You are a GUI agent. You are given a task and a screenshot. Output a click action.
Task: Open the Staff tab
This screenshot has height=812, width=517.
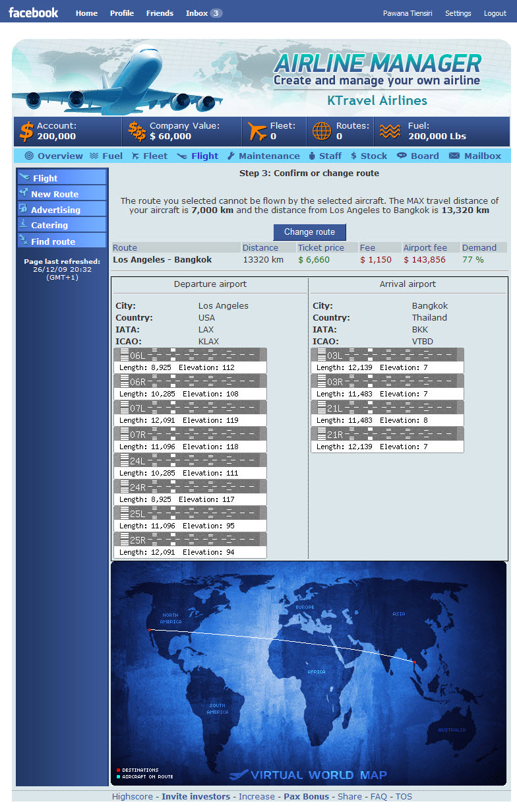[330, 156]
